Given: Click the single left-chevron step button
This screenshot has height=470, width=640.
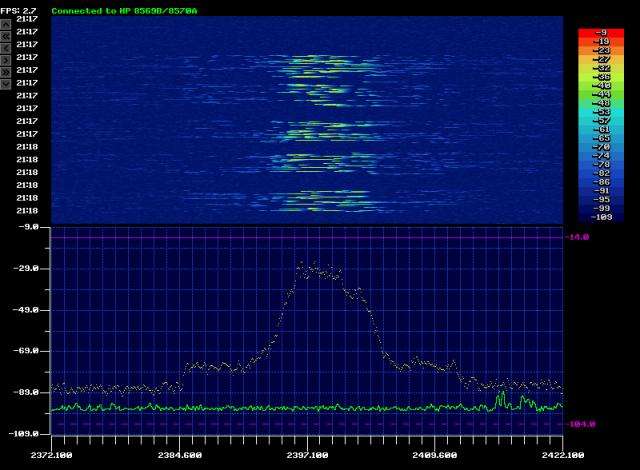Looking at the screenshot, I should [x=5, y=48].
